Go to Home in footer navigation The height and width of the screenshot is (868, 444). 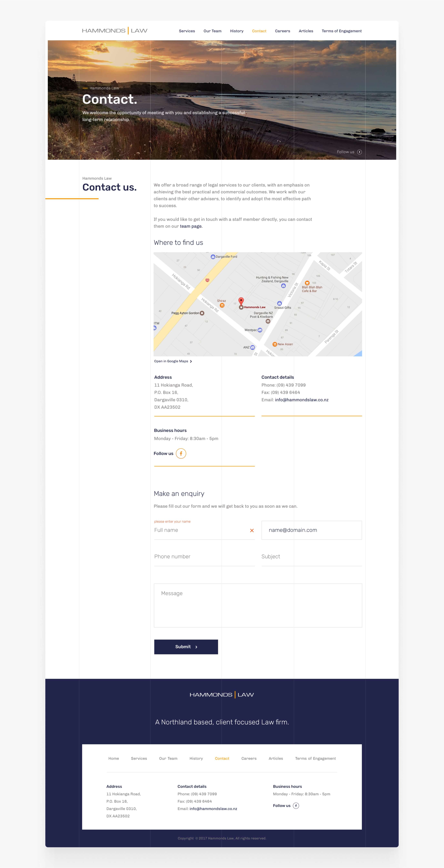click(114, 759)
